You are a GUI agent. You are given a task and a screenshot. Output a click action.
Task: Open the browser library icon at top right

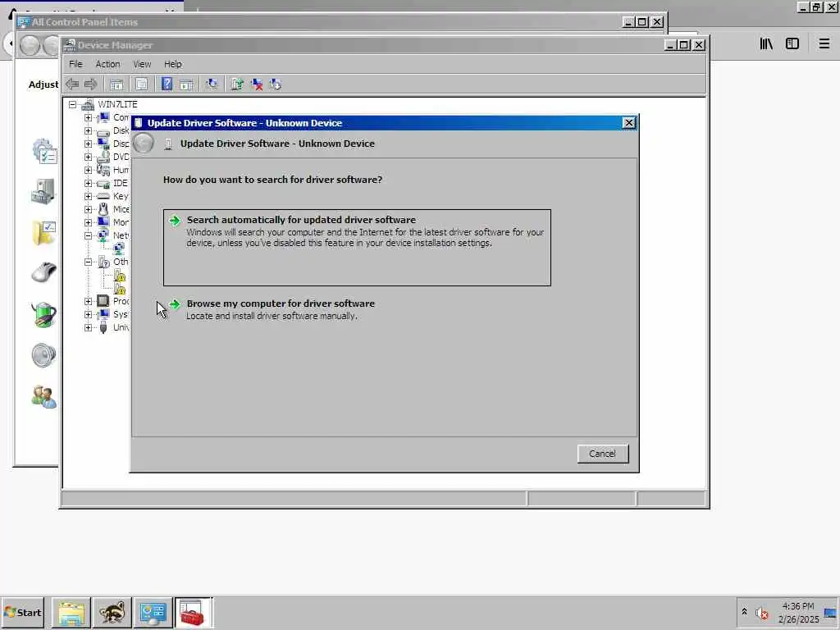click(766, 44)
